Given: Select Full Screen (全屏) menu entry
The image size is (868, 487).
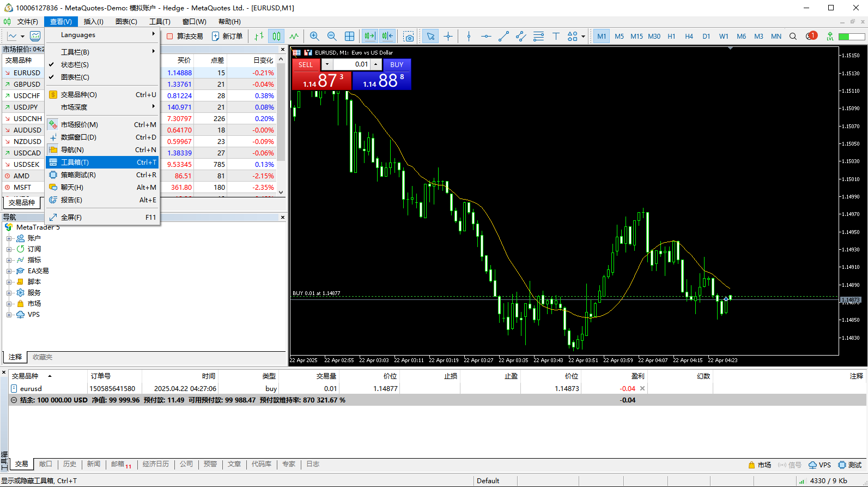Looking at the screenshot, I should pyautogui.click(x=102, y=217).
